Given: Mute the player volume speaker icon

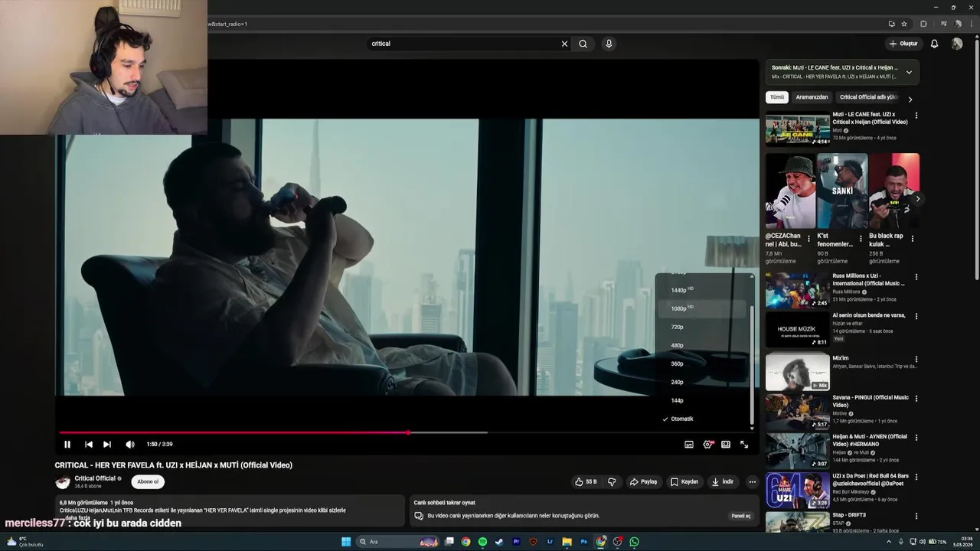Looking at the screenshot, I should click(130, 445).
